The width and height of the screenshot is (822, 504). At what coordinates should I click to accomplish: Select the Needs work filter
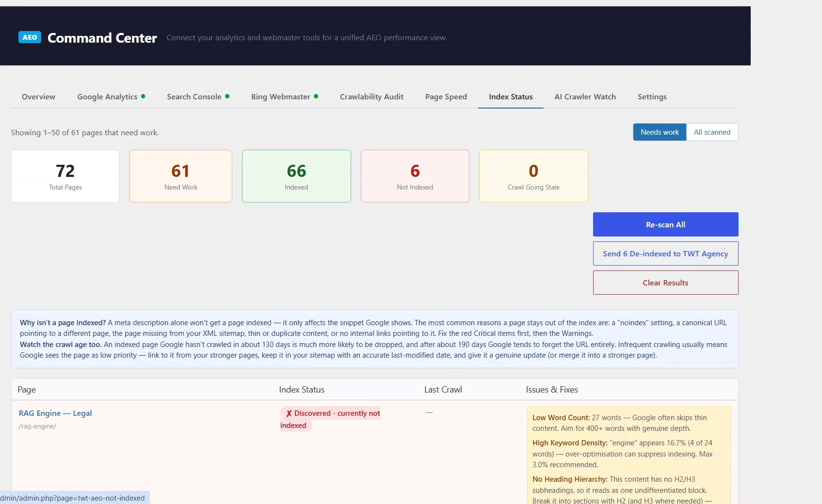click(x=660, y=132)
